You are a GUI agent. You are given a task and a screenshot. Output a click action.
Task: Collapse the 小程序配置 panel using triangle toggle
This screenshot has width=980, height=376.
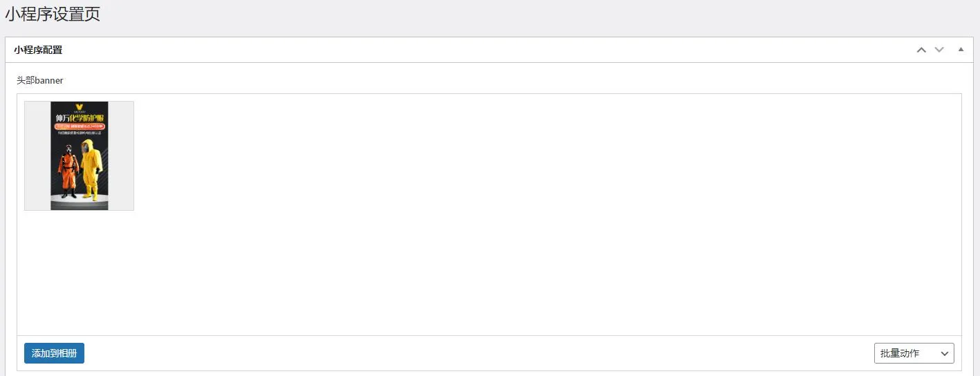[x=961, y=50]
